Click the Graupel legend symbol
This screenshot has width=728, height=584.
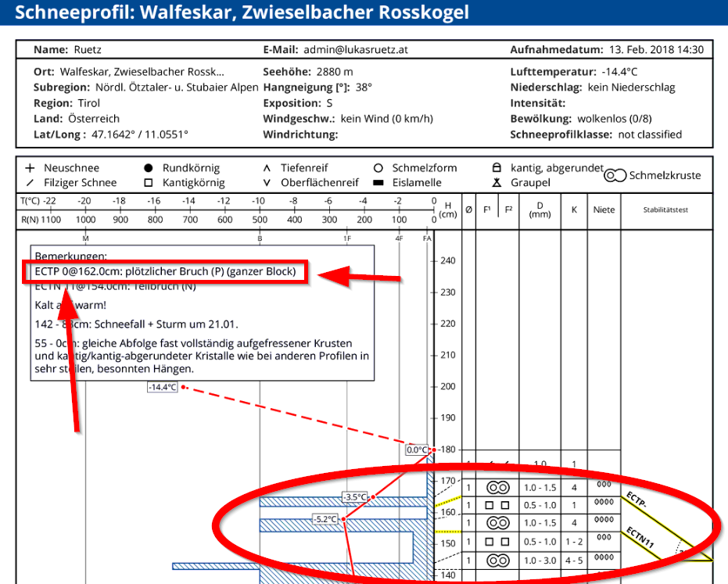pos(497,182)
